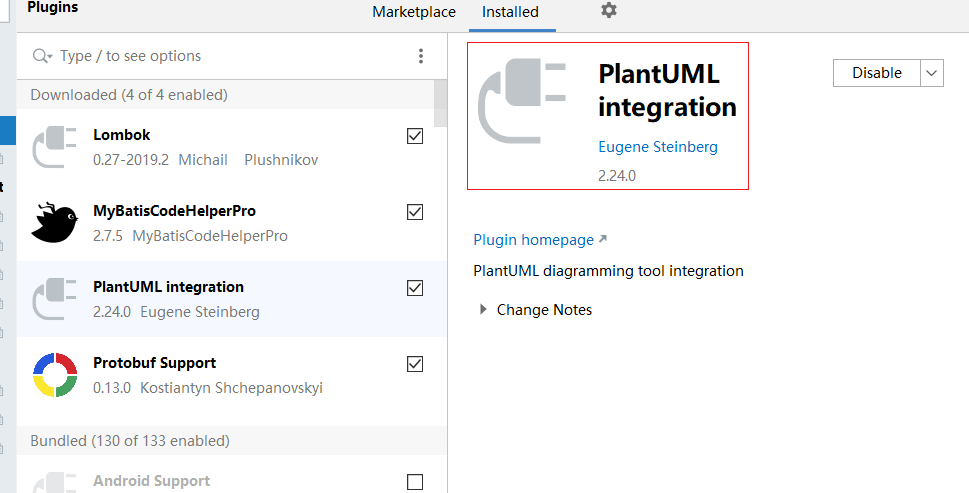Select the Installed tab
The width and height of the screenshot is (969, 493).
(x=510, y=12)
